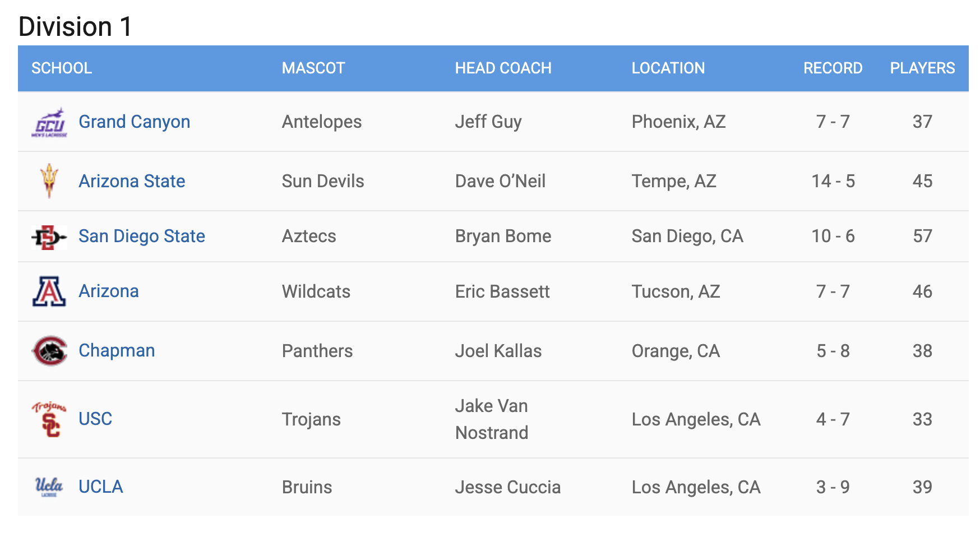Image resolution: width=980 pixels, height=546 pixels.
Task: Open the Grand Canyon team link
Action: tap(134, 122)
